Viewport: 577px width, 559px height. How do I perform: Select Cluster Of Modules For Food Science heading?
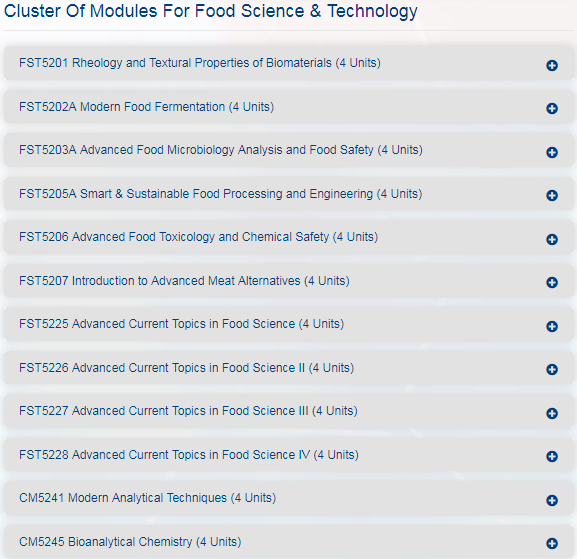point(210,11)
